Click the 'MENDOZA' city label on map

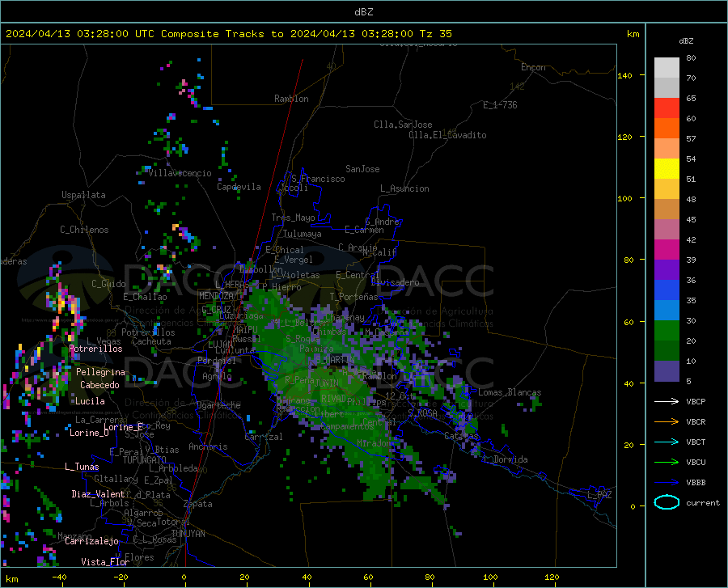(216, 296)
